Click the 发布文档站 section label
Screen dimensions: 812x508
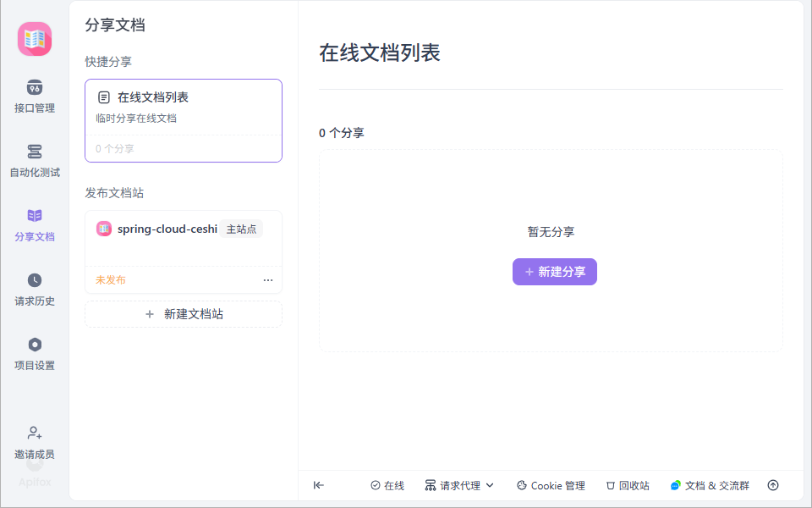pos(114,193)
